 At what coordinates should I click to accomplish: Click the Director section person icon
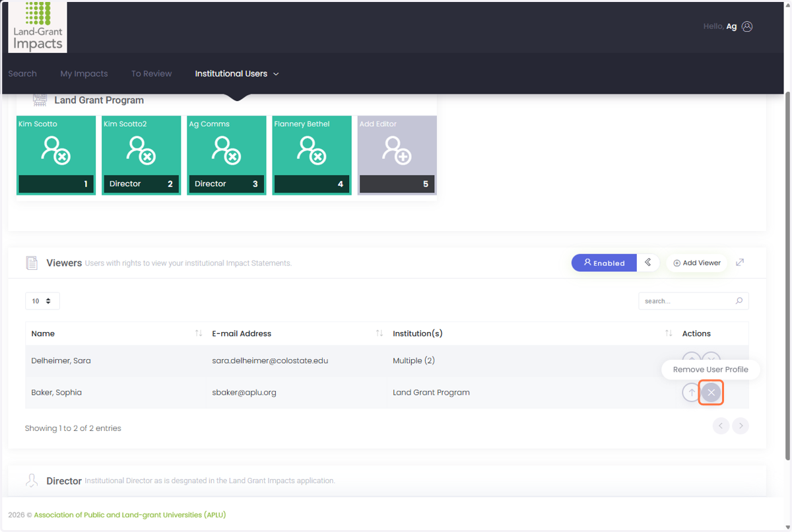click(x=32, y=481)
